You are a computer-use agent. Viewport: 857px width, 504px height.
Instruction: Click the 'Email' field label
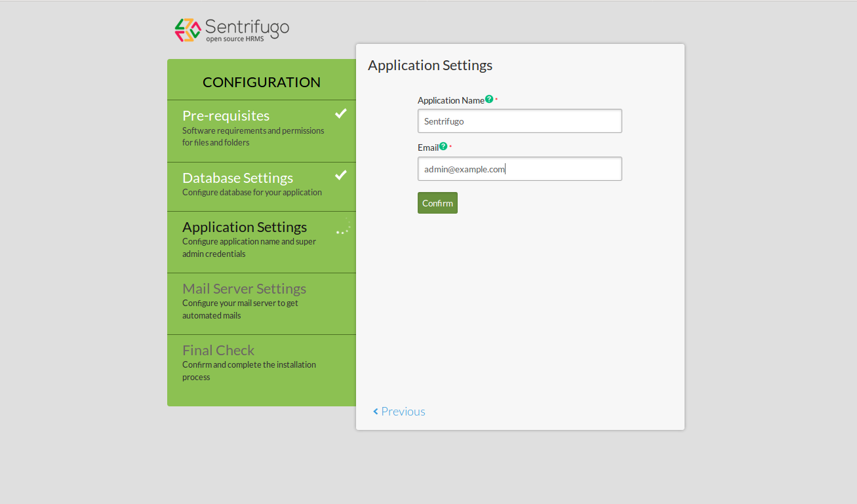428,147
